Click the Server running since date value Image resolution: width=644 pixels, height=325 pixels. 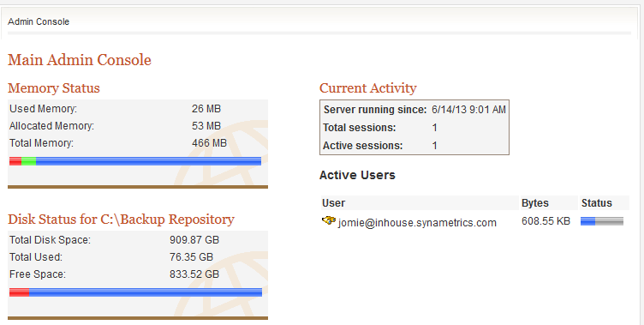468,110
